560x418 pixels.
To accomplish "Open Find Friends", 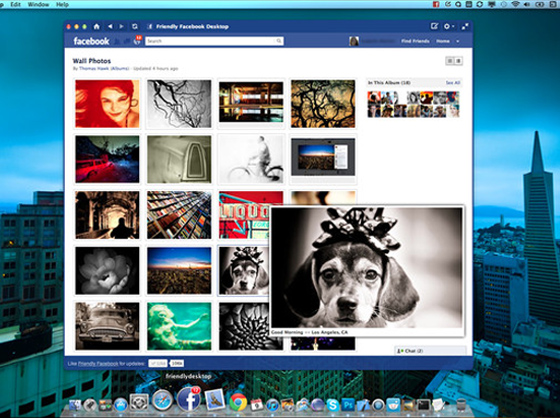I will point(415,41).
